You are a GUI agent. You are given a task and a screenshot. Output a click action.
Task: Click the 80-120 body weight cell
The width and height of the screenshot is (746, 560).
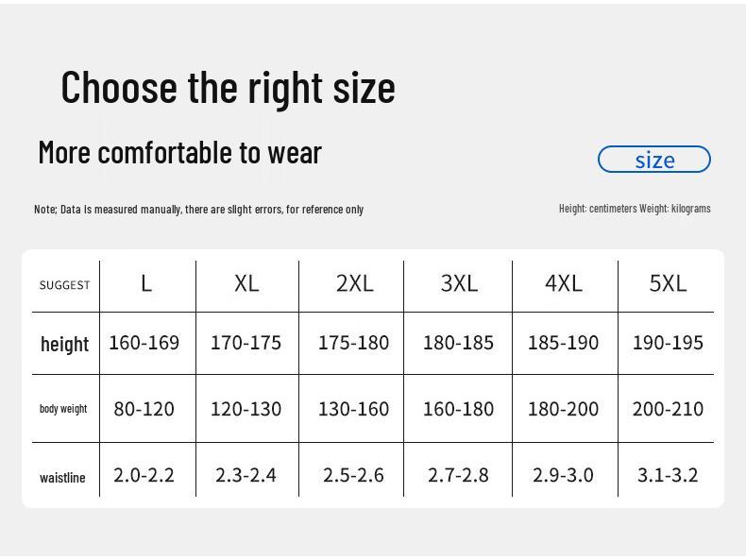point(144,409)
